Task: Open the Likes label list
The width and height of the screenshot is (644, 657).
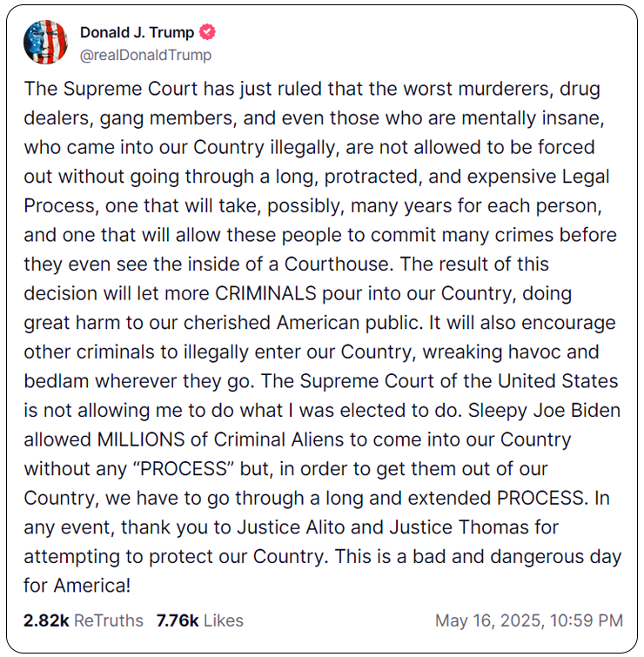Action: (224, 620)
